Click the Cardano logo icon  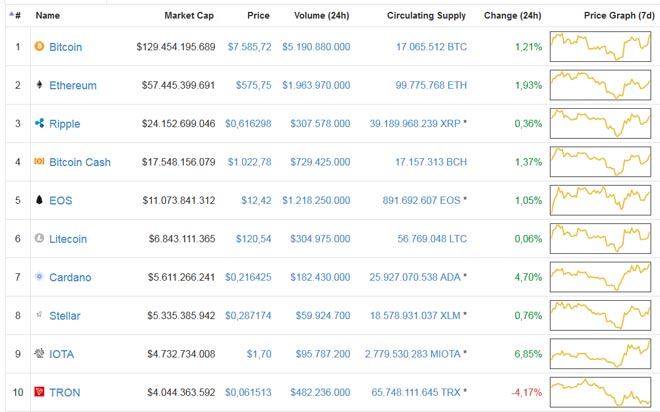click(40, 277)
